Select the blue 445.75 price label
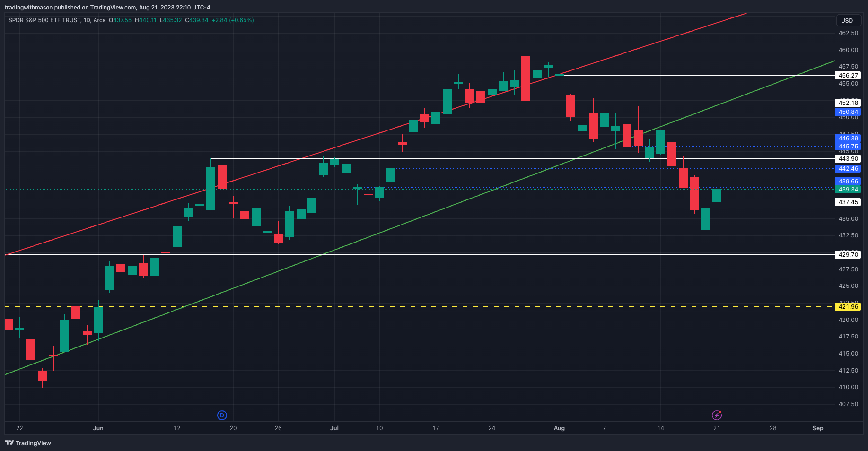 pos(848,147)
